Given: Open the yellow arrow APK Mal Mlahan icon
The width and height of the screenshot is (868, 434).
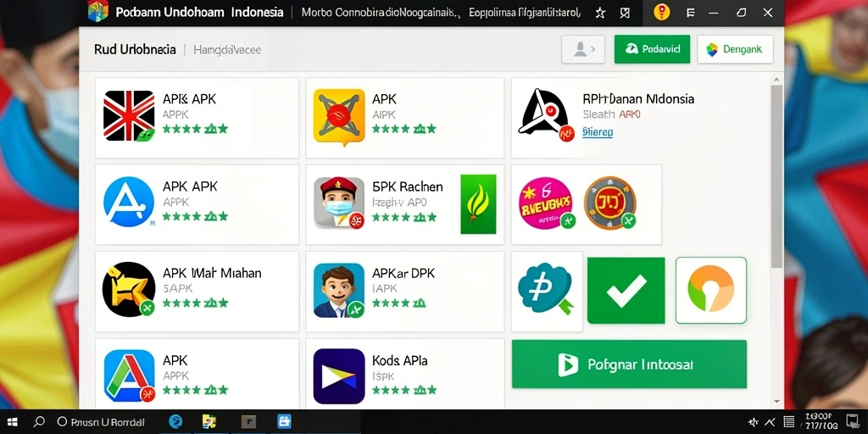Looking at the screenshot, I should coord(129,290).
